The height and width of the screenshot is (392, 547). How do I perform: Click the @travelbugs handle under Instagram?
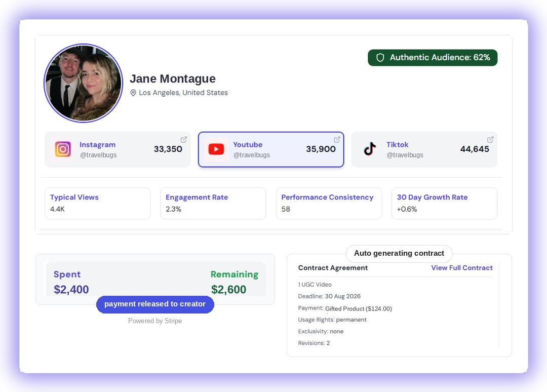click(x=98, y=155)
